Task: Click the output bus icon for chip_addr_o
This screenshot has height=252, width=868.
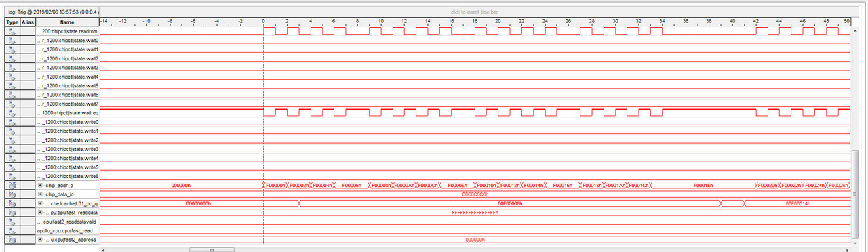Action: 12,185
